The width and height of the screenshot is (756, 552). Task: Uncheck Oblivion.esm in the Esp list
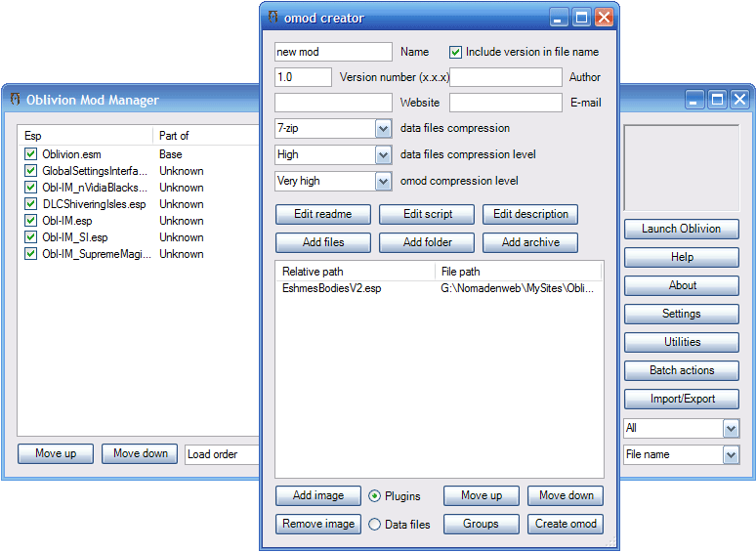point(31,153)
